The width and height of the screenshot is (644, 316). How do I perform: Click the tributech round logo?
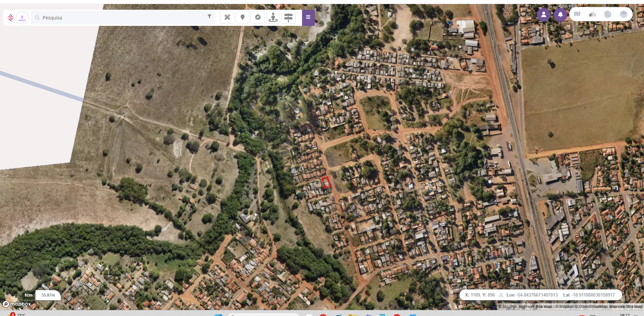click(22, 18)
